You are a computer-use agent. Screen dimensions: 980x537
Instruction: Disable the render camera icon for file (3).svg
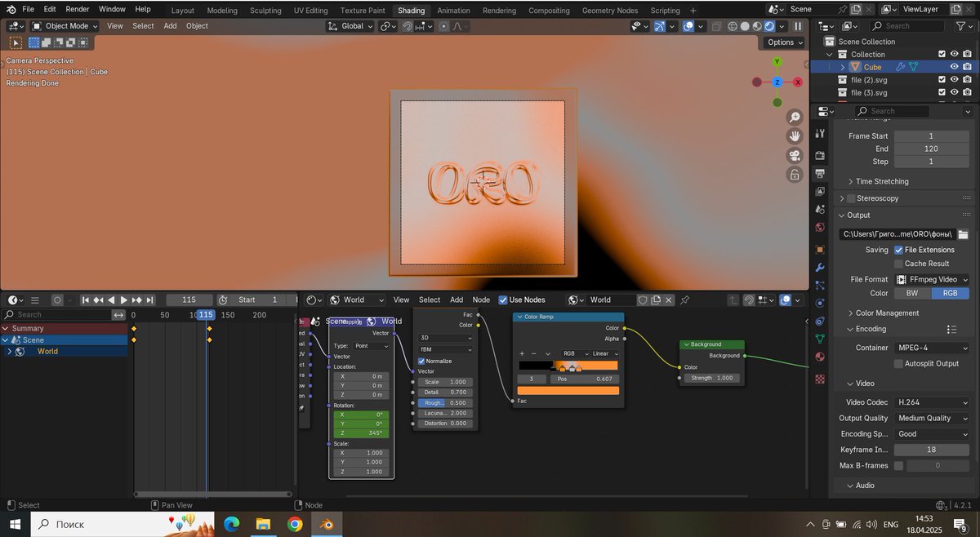[967, 93]
